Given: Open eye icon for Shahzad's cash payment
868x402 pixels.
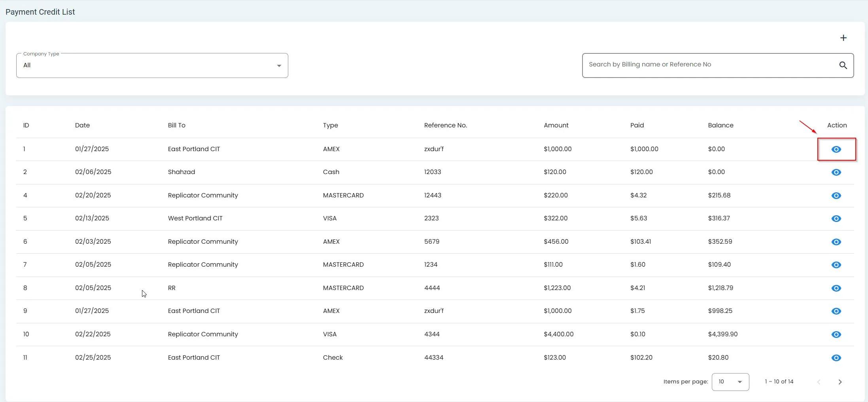Looking at the screenshot, I should [836, 172].
